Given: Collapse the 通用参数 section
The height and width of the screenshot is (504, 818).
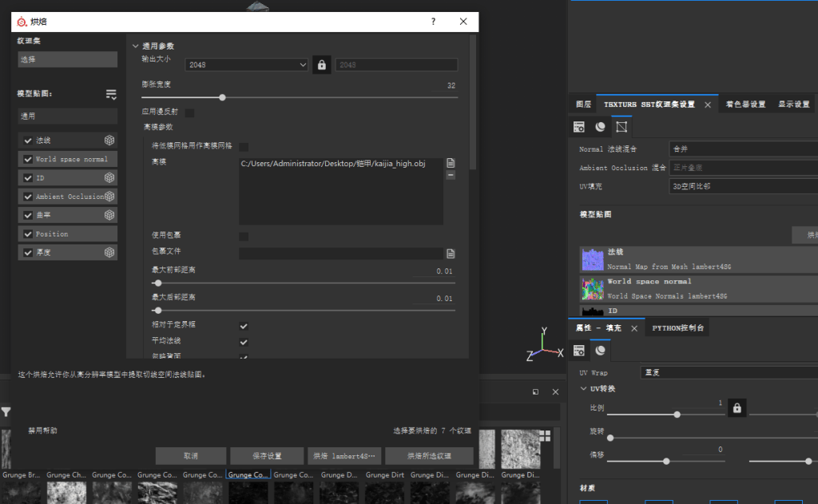Looking at the screenshot, I should click(135, 46).
